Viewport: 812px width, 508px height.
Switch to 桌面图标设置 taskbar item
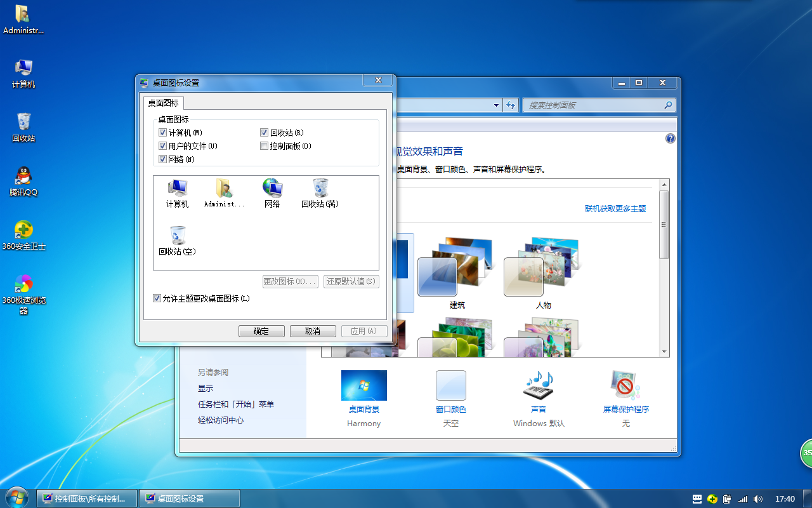(x=189, y=498)
